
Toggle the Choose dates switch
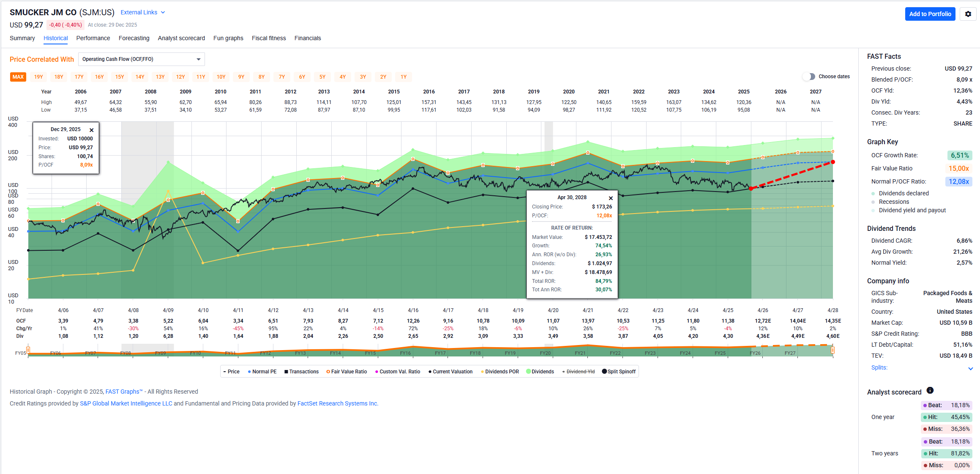[x=808, y=77]
